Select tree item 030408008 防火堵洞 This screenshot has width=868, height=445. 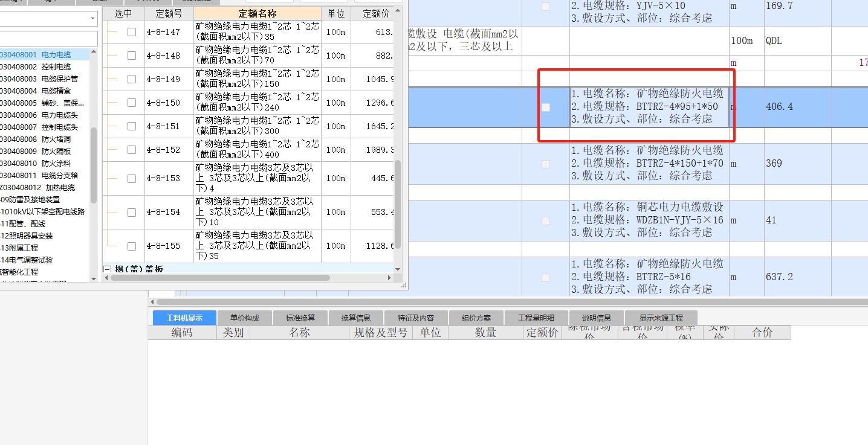click(x=36, y=139)
